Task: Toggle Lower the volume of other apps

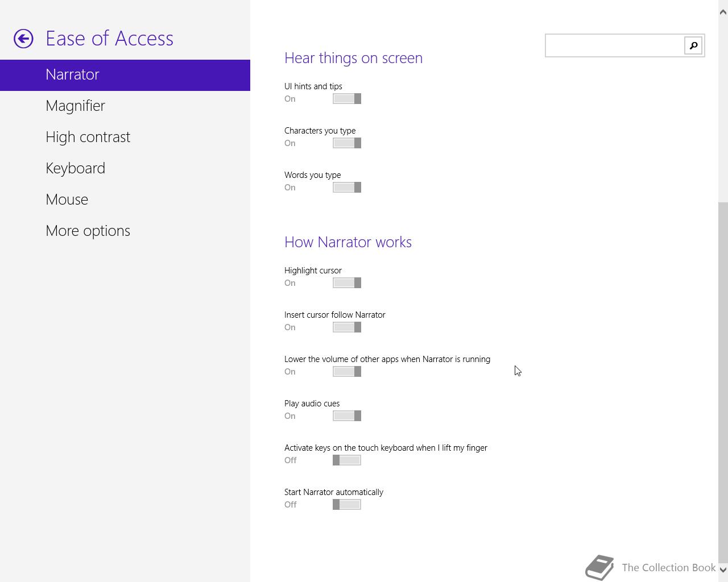Action: pos(347,372)
